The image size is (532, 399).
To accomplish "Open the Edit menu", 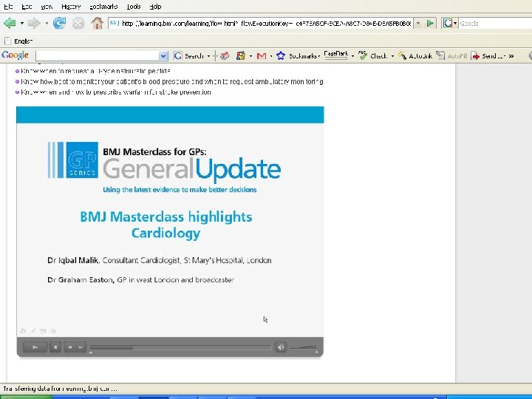I will tap(27, 7).
